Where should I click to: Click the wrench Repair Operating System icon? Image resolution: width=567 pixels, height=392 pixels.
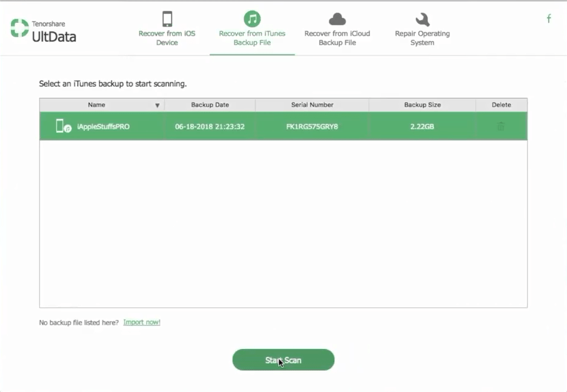pos(422,19)
